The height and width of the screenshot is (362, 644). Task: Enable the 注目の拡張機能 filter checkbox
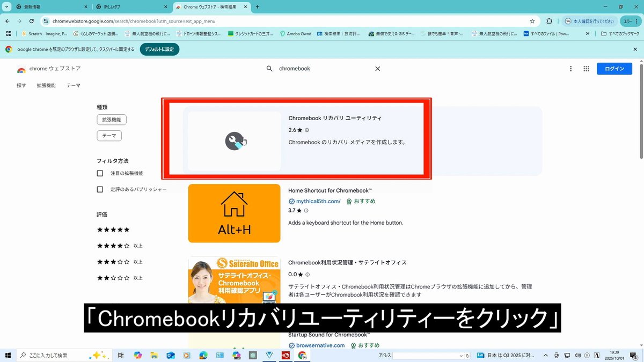100,173
